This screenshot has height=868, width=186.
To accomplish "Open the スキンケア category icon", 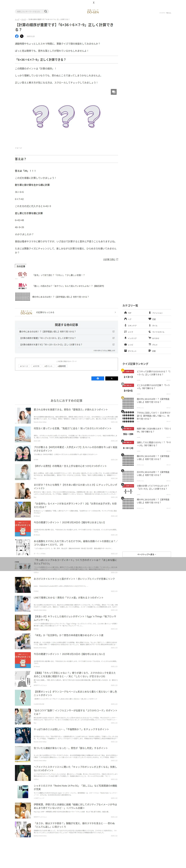I will (x=126, y=325).
